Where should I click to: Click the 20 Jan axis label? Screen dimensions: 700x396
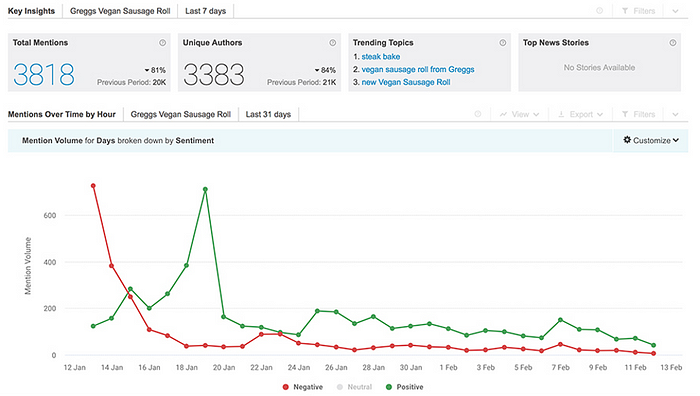tap(224, 367)
